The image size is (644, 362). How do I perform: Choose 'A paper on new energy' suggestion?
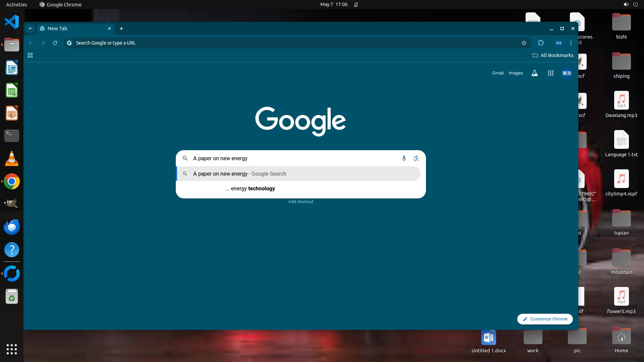(x=239, y=174)
